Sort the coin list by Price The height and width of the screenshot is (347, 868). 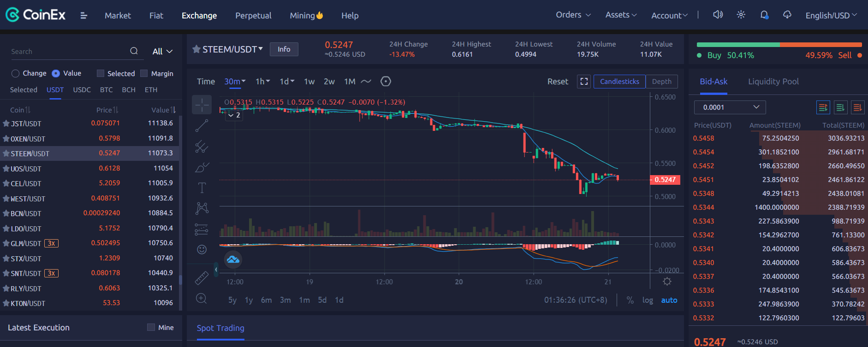coord(107,110)
